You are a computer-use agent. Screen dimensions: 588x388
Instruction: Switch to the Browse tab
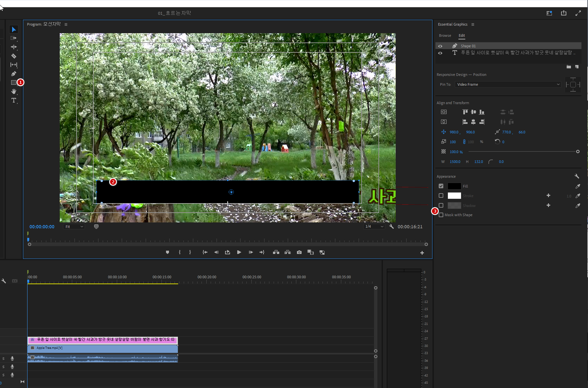click(x=445, y=35)
